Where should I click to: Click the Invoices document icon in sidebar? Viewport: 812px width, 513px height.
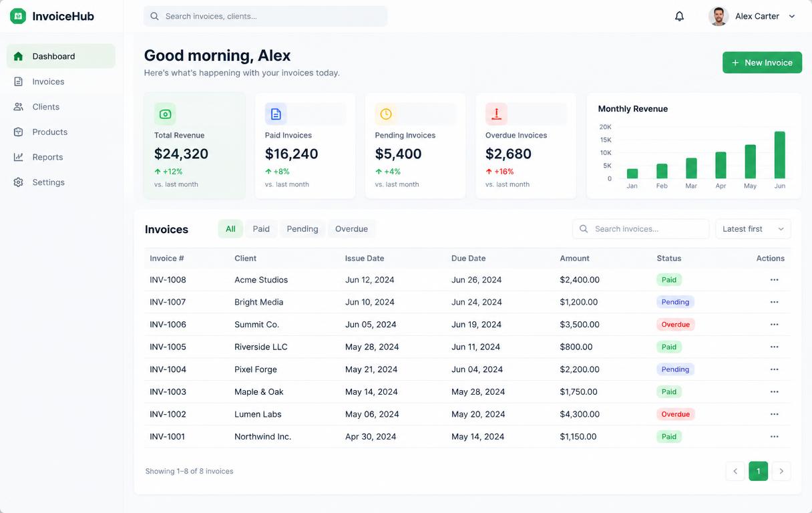18,81
